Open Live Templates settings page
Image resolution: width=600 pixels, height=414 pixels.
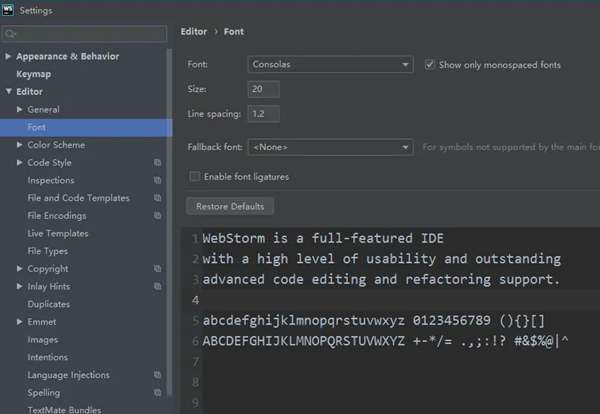coord(57,233)
